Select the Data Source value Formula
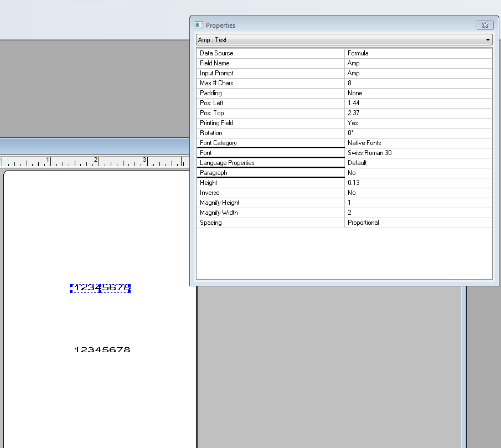The width and height of the screenshot is (501, 448). pyautogui.click(x=418, y=53)
